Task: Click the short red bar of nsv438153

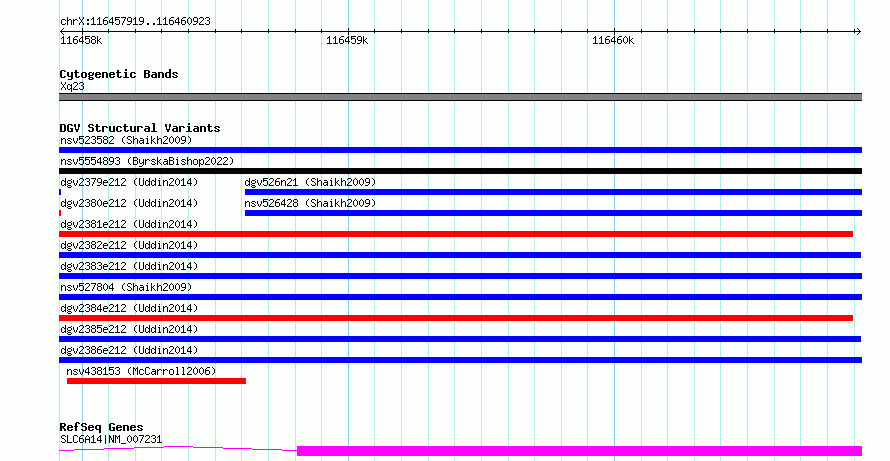Action: coord(156,381)
